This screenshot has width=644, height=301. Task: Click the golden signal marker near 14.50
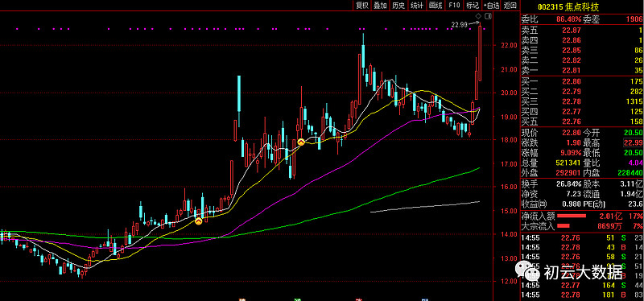tap(198, 221)
